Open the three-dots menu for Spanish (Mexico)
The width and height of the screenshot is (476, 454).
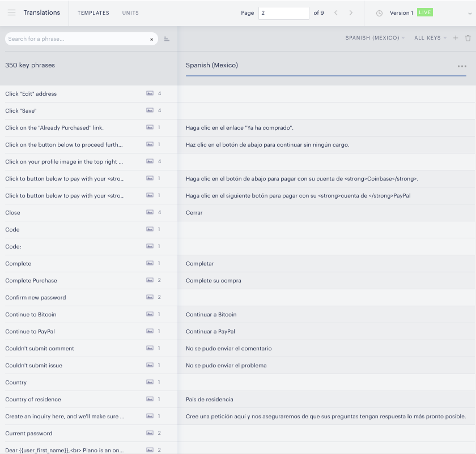462,66
